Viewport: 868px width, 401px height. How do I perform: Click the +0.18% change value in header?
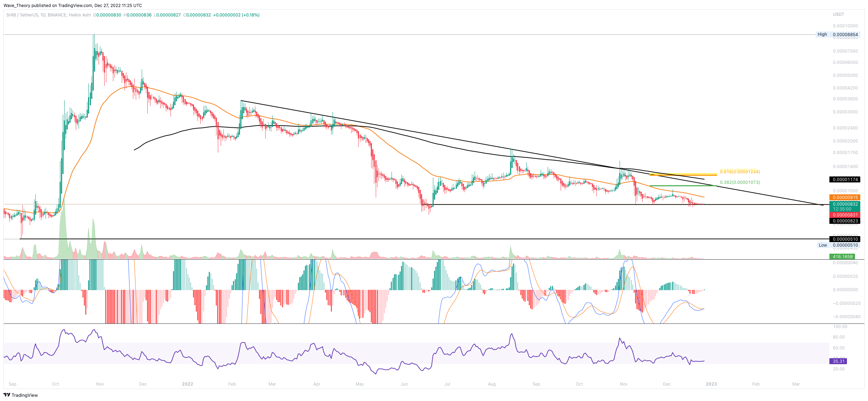pos(251,15)
